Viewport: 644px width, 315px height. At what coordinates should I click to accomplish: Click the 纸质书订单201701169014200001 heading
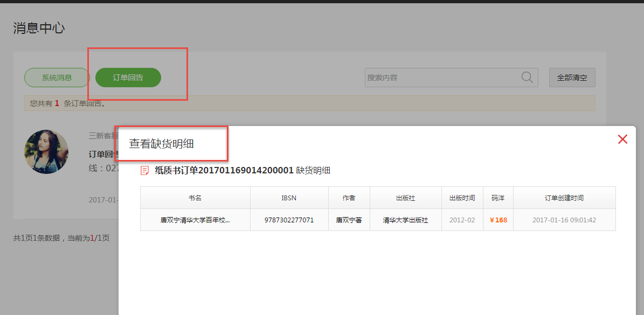click(224, 171)
